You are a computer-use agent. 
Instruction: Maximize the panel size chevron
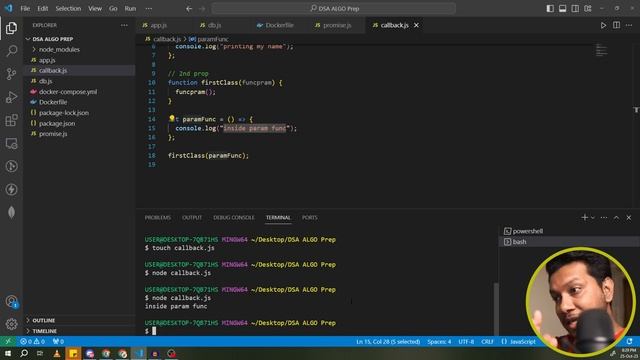click(x=616, y=218)
